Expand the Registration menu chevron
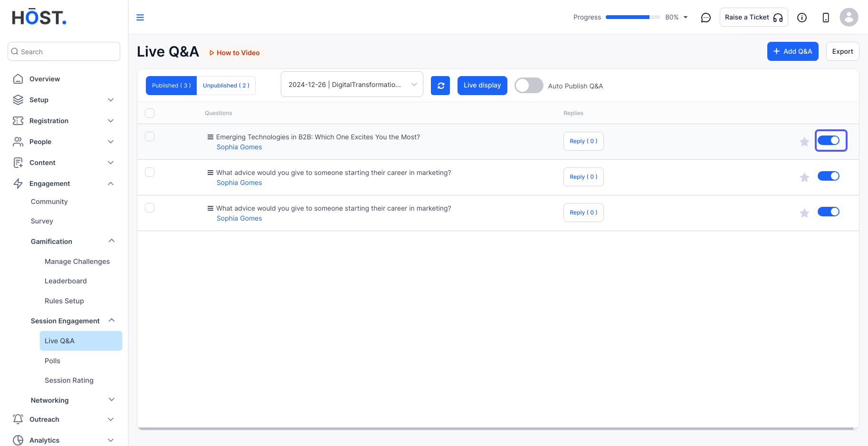The width and height of the screenshot is (868, 446). coord(111,121)
